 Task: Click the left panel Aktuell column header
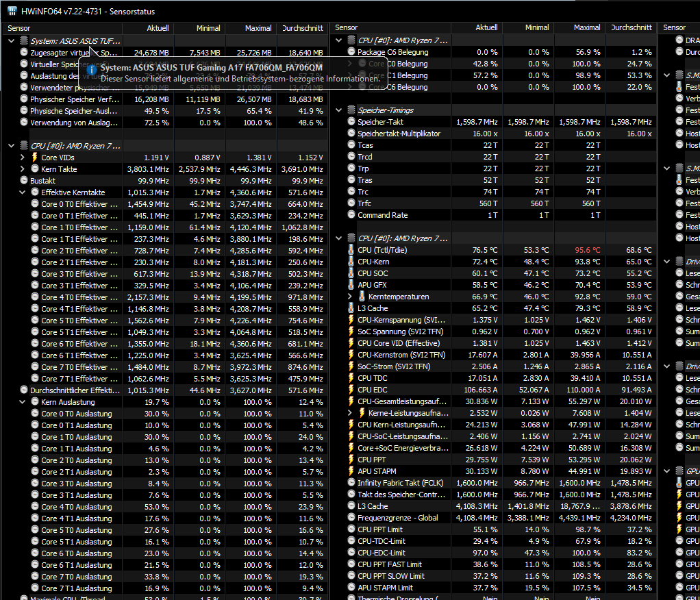pyautogui.click(x=148, y=27)
